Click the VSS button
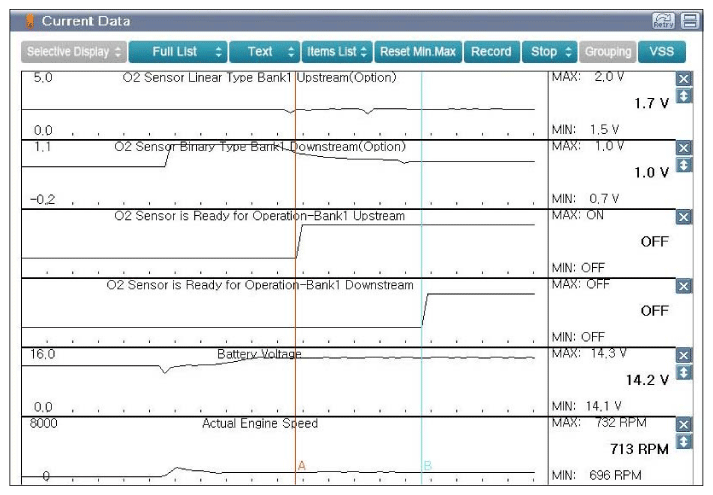 click(661, 51)
